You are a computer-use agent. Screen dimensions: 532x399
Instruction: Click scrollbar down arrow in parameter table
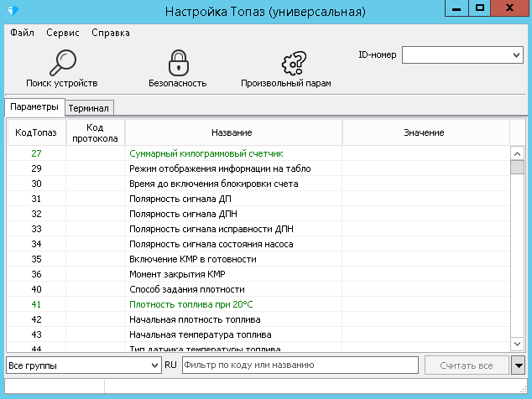click(x=517, y=344)
